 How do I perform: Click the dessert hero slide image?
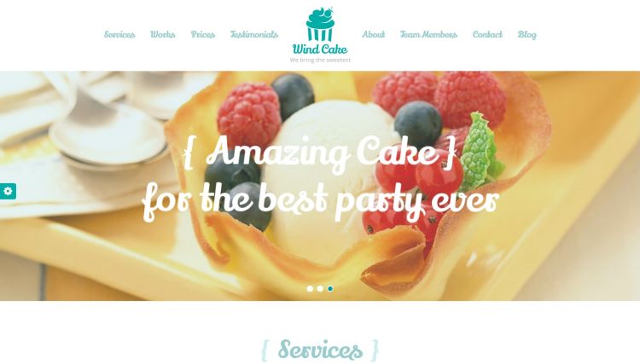[320, 186]
